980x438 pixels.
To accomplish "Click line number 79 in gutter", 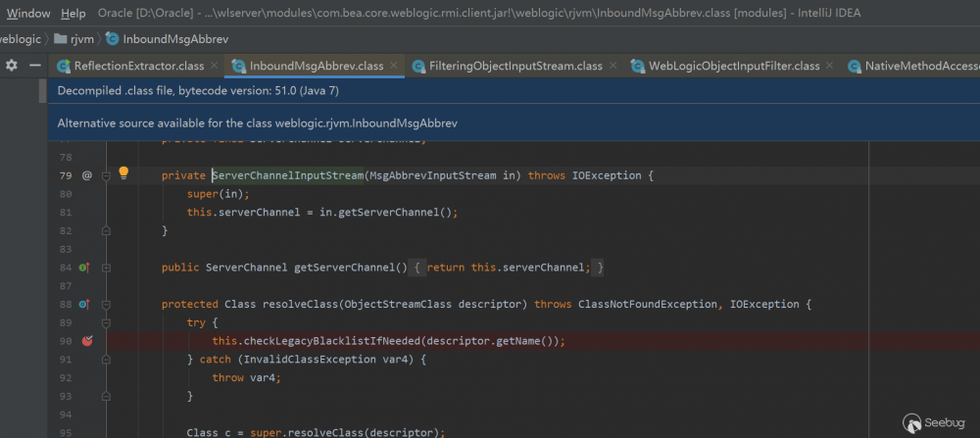I will (66, 175).
